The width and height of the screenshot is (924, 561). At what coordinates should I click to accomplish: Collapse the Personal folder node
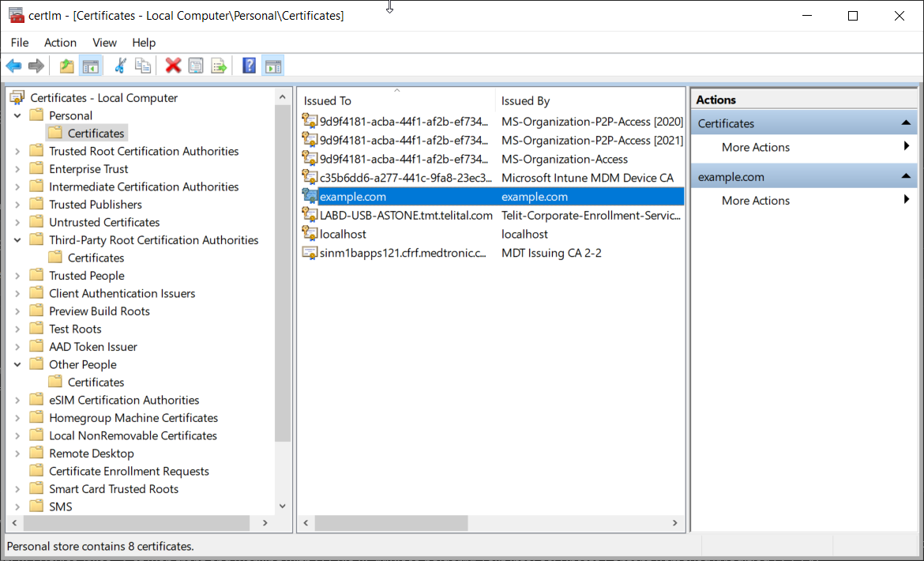click(x=17, y=115)
